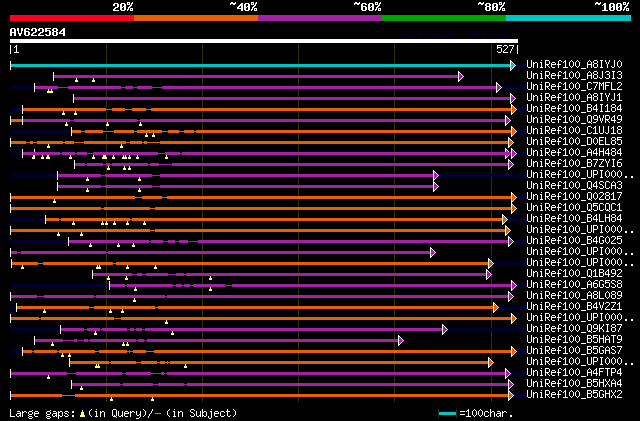Click the query end position 527
Screen dimensions: 640x421
(505, 49)
